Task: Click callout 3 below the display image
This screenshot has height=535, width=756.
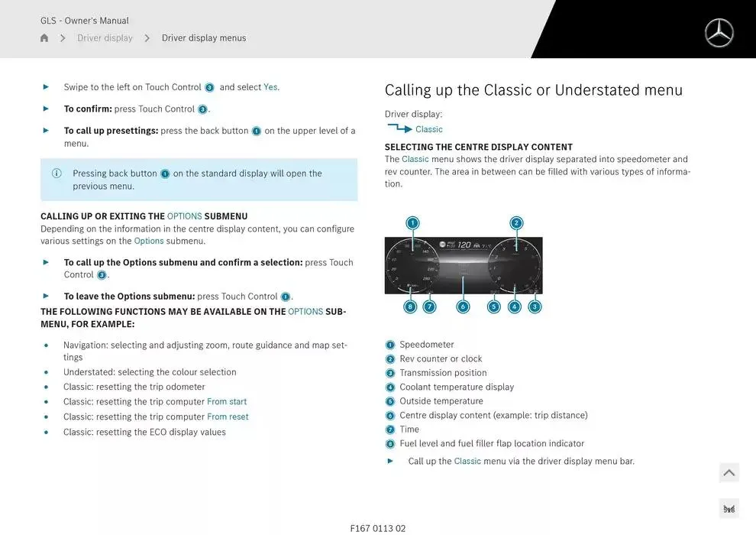Action: (x=535, y=306)
